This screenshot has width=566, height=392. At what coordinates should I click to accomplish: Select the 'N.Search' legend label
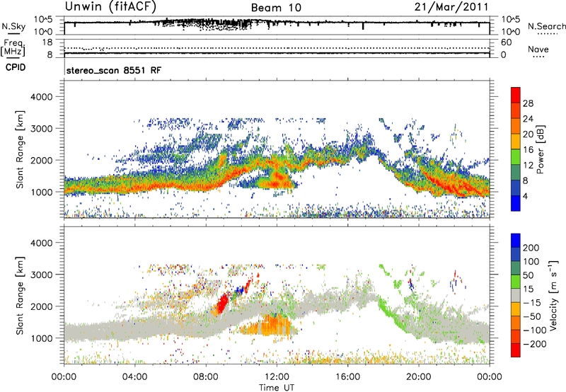coord(546,26)
